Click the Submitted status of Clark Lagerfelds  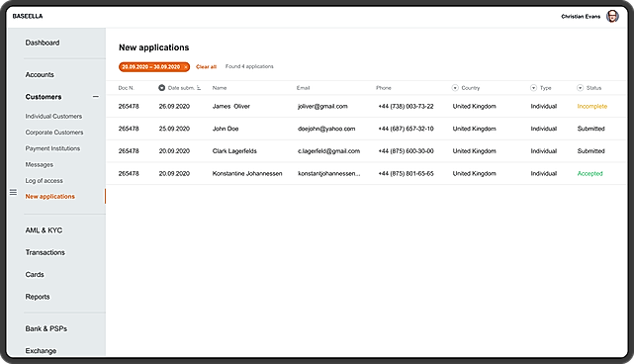coord(590,151)
